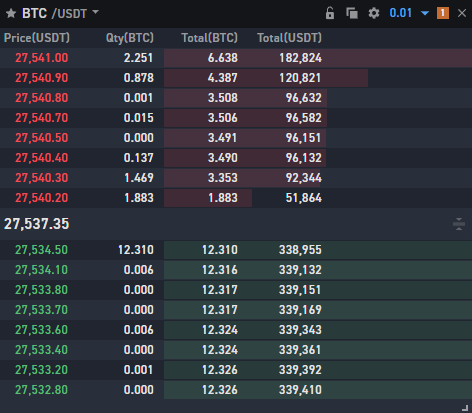Image resolution: width=472 pixels, height=413 pixels.
Task: Click bid quantity 12.310 in Qty column
Action: point(136,250)
